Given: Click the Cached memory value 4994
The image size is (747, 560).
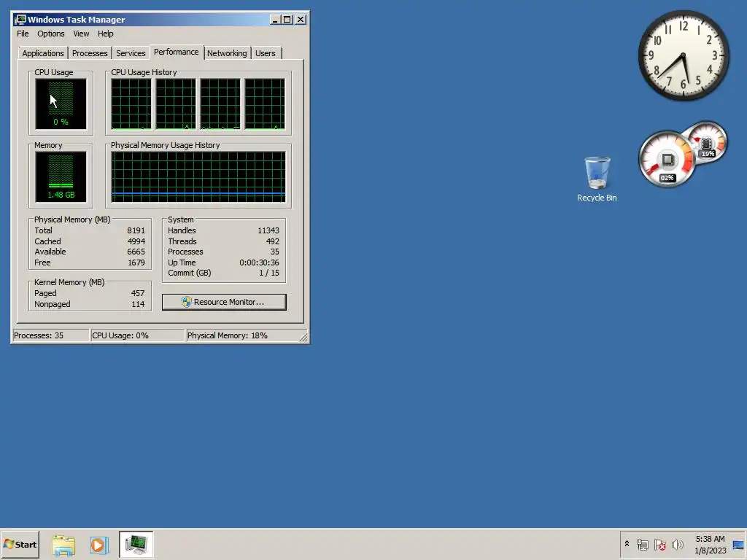Looking at the screenshot, I should click(136, 241).
